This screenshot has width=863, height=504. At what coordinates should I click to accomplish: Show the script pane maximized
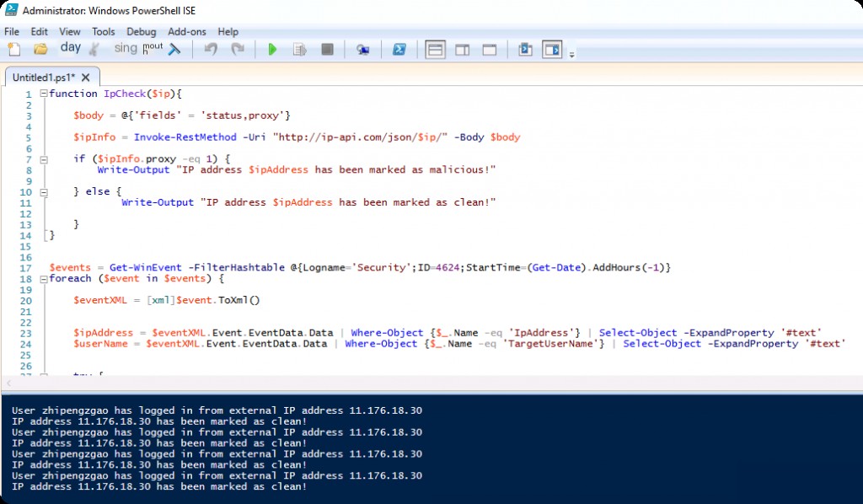pyautogui.click(x=490, y=50)
